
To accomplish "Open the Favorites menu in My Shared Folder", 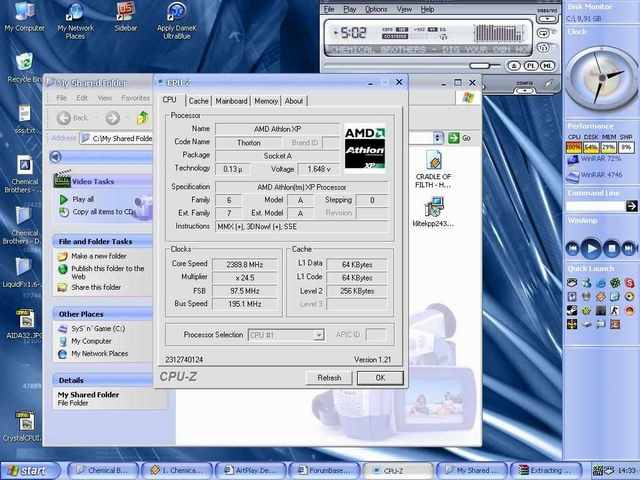I will coord(136,98).
